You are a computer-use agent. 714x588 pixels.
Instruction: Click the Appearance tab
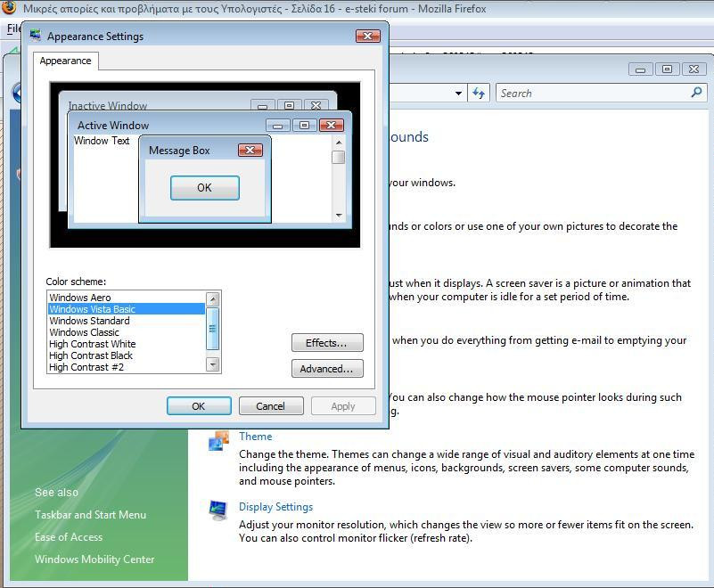click(65, 61)
